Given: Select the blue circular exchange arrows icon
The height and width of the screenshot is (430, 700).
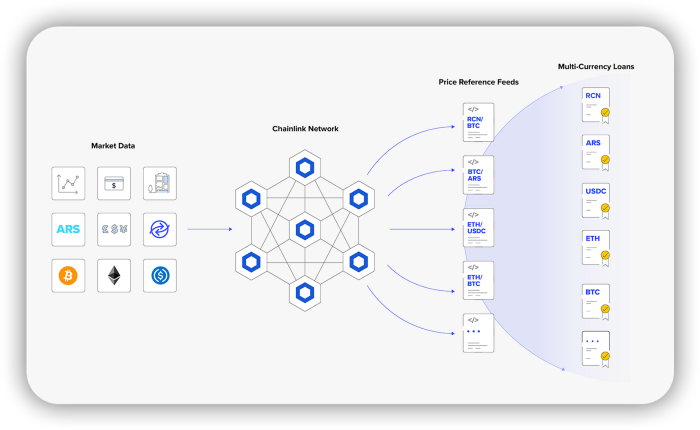Looking at the screenshot, I should pyautogui.click(x=160, y=230).
